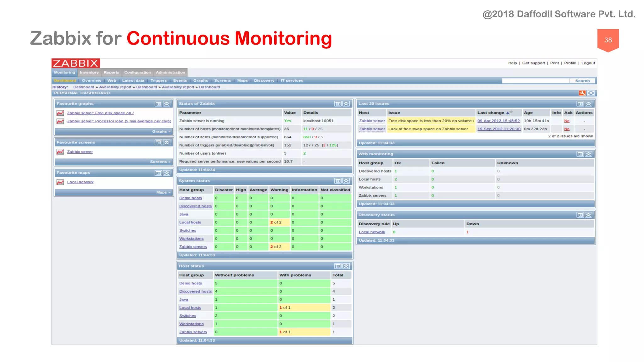Click the Search button
This screenshot has height=362, width=644.
[582, 81]
